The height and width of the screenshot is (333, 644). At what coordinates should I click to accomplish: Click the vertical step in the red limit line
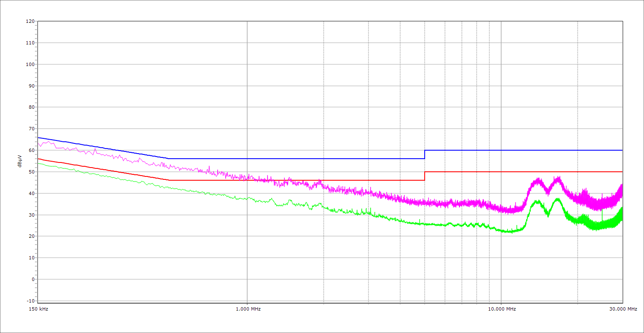point(425,176)
